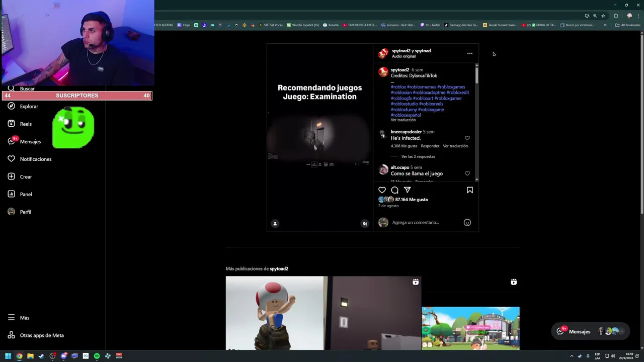The image size is (644, 362).
Task: Open Explorar in Instagram sidebar
Action: [x=29, y=107]
